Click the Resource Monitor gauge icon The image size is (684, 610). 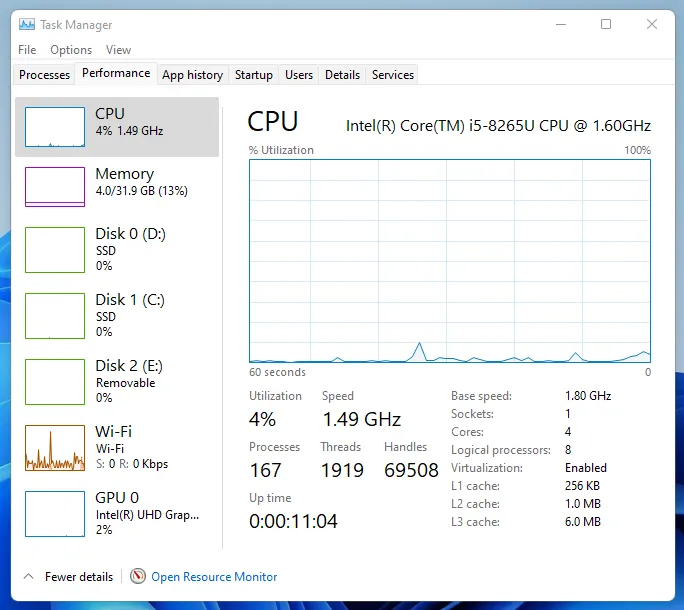(138, 576)
